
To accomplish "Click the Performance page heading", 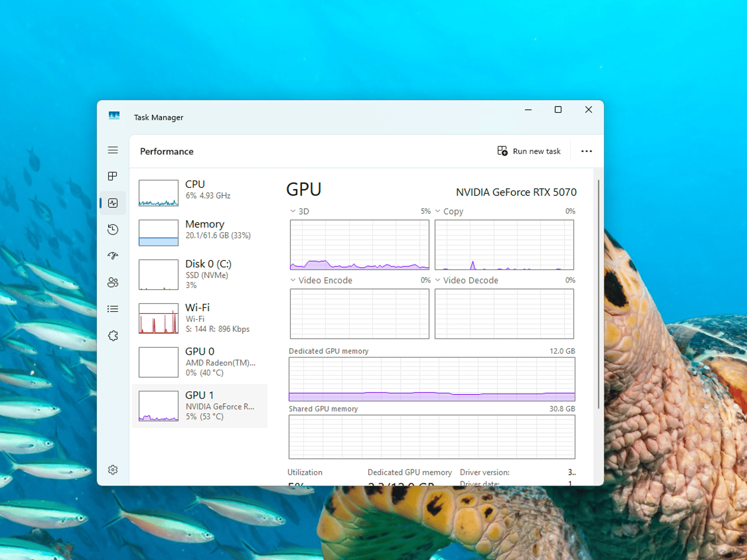I will click(167, 152).
